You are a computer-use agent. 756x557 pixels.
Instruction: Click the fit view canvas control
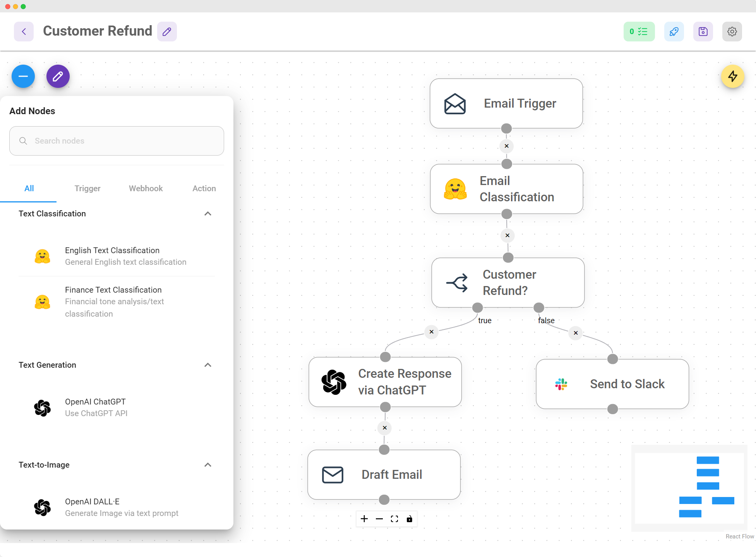tap(394, 519)
